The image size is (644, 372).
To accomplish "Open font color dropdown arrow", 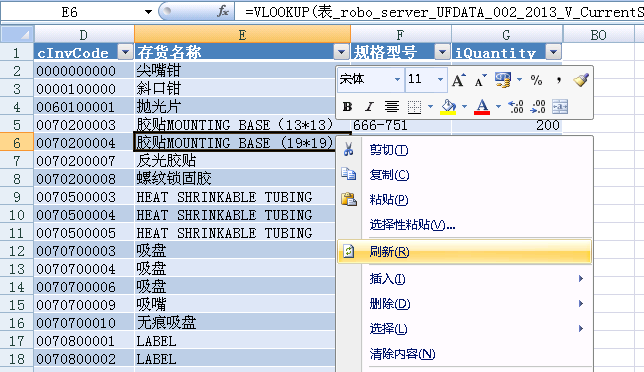I will pos(498,107).
